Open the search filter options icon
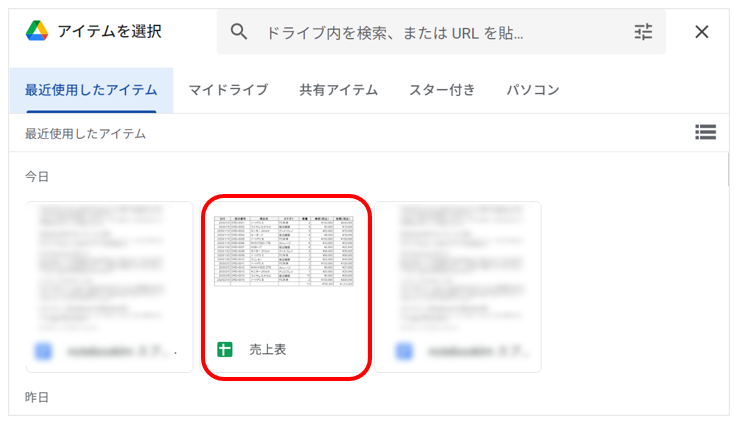 click(643, 32)
